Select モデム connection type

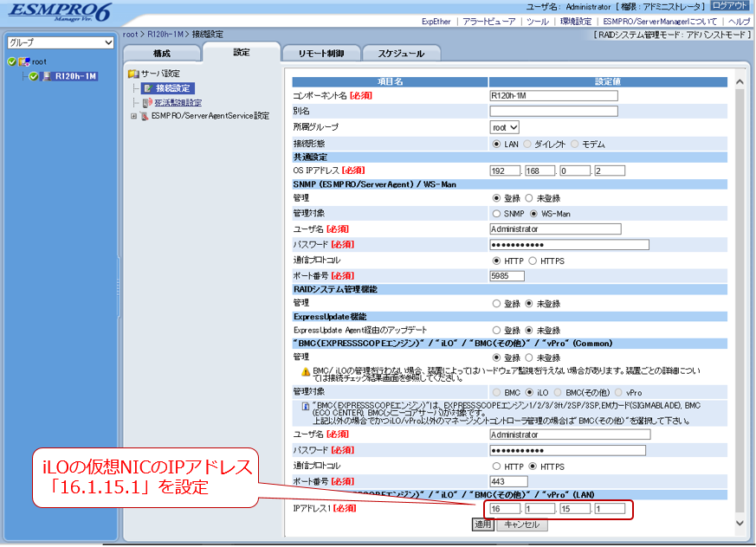click(x=574, y=144)
